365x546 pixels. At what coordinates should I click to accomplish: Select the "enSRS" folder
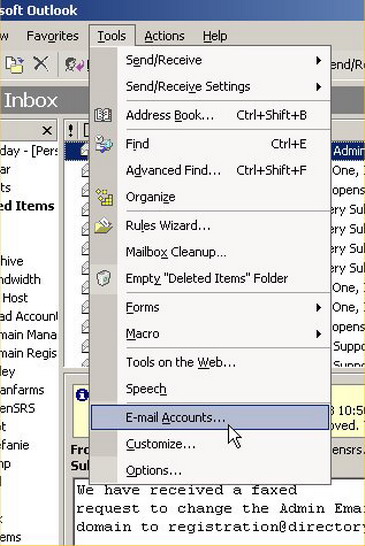17,408
